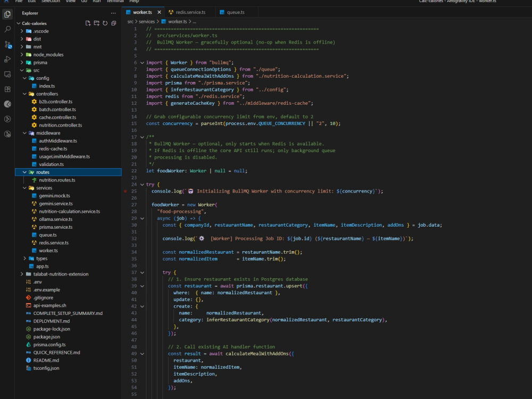Fold the comment block at line 17

(x=142, y=137)
